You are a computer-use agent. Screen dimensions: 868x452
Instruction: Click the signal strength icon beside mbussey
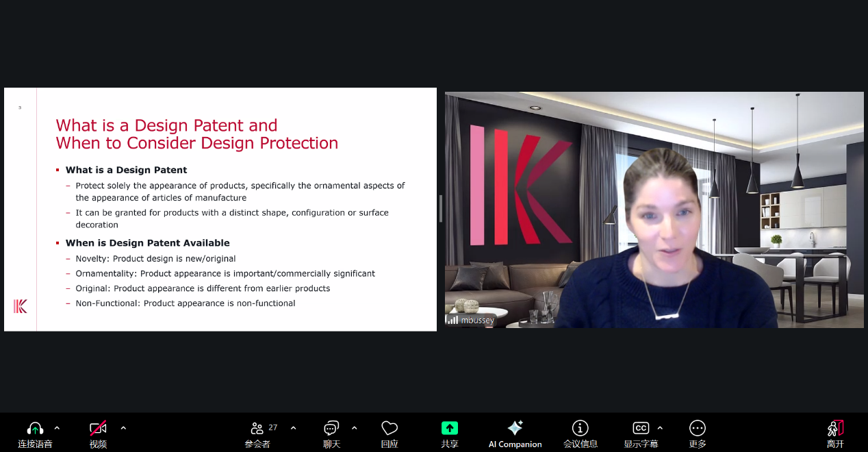[x=452, y=320]
